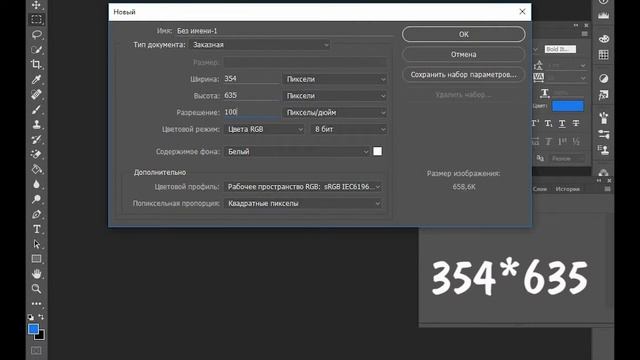
Task: Click the Отмена button
Action: 463,54
